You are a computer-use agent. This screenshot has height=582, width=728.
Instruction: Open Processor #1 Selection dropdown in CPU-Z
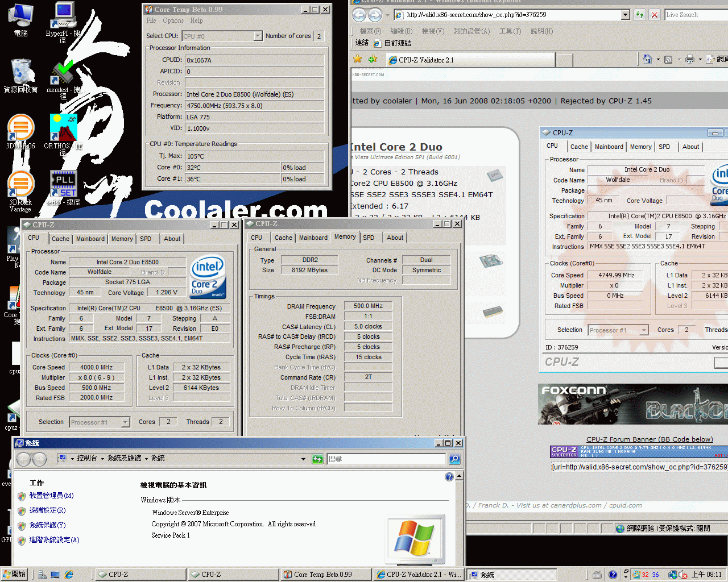(126, 422)
